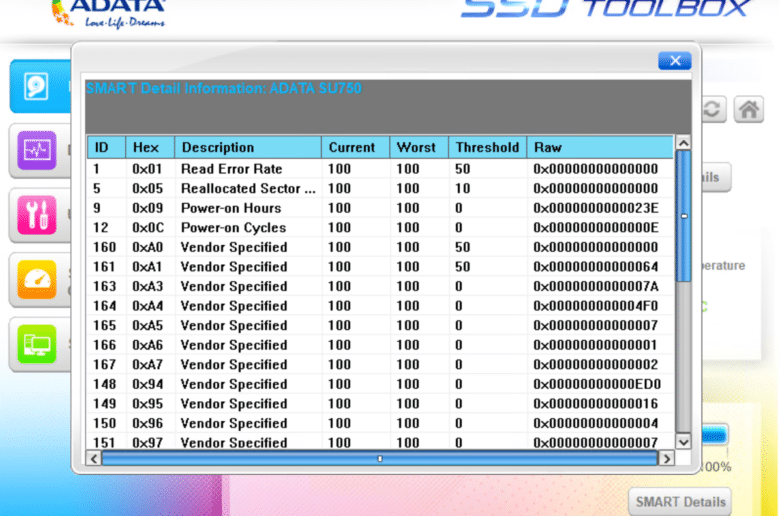Select the Read Error Rate row
Screen dimensions: 780x516
tap(381, 169)
